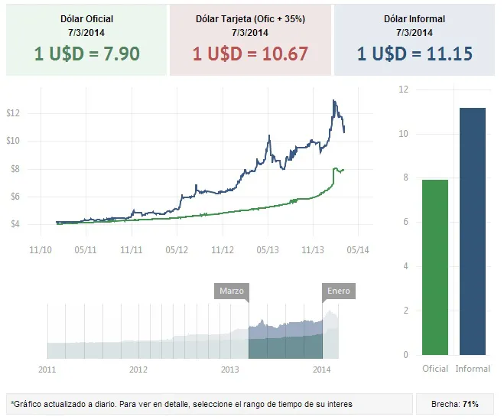Viewport: 504px width, 420px height.
Task: Click the green official dollar line
Action: coord(245,210)
